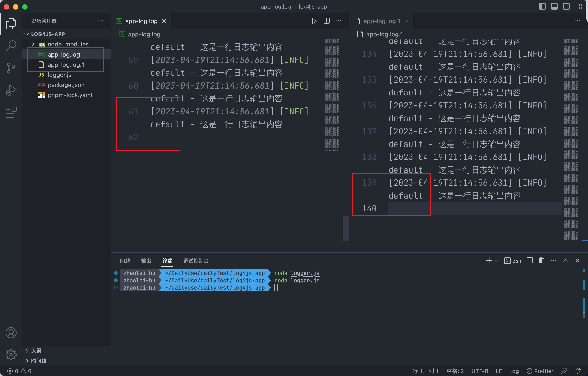The width and height of the screenshot is (588, 376).
Task: Open the Search view in activity bar
Action: pyautogui.click(x=11, y=46)
